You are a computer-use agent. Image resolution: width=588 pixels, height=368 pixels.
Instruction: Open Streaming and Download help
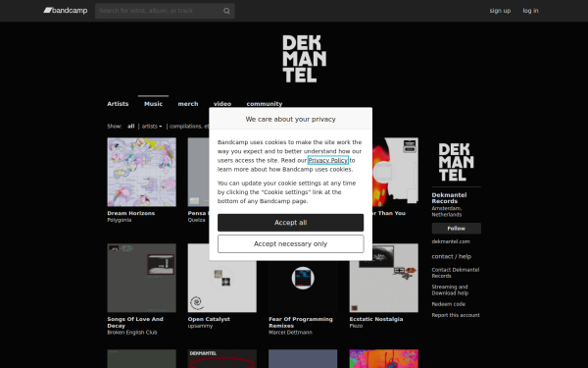coord(450,289)
